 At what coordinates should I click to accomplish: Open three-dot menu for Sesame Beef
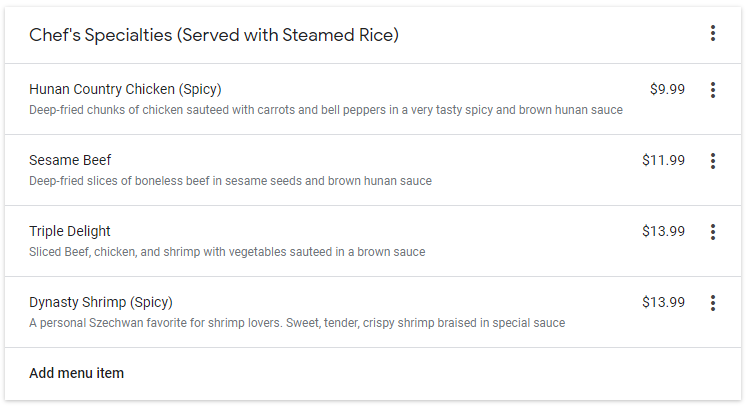tap(713, 161)
